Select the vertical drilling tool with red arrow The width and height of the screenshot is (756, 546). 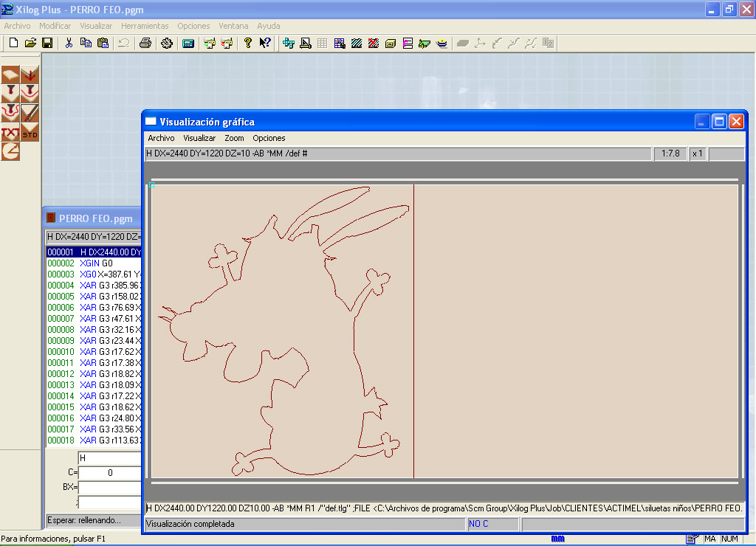[x=30, y=75]
